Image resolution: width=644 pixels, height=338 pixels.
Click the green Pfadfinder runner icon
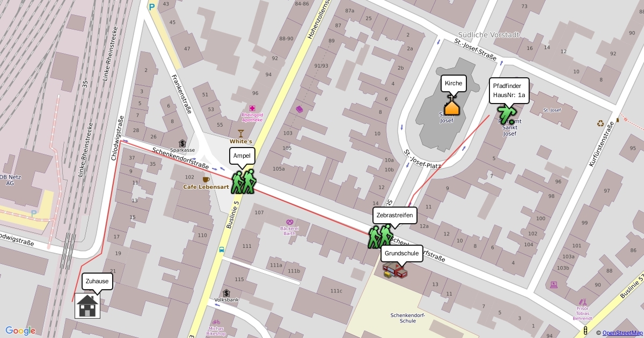tap(506, 115)
